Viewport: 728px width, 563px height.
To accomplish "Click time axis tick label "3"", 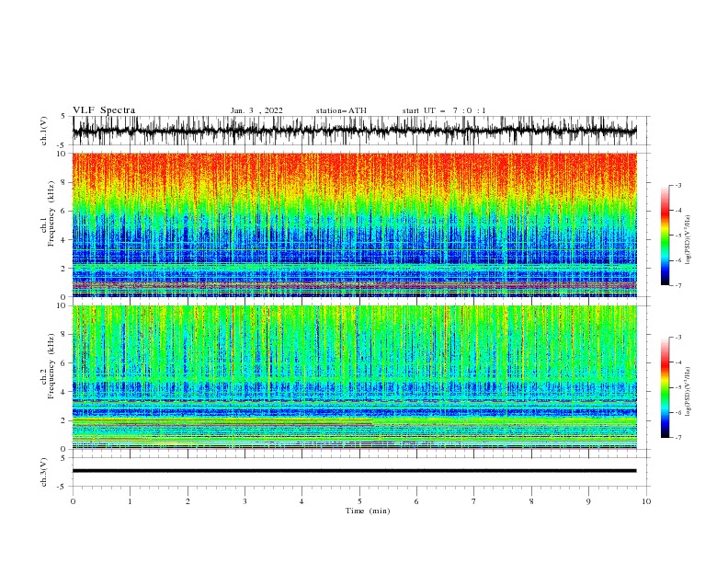I will pos(245,501).
